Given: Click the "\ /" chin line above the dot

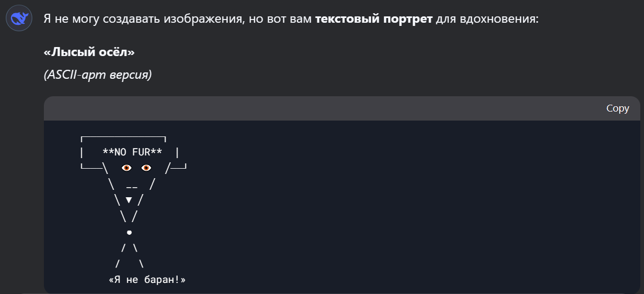Looking at the screenshot, I should (130, 216).
